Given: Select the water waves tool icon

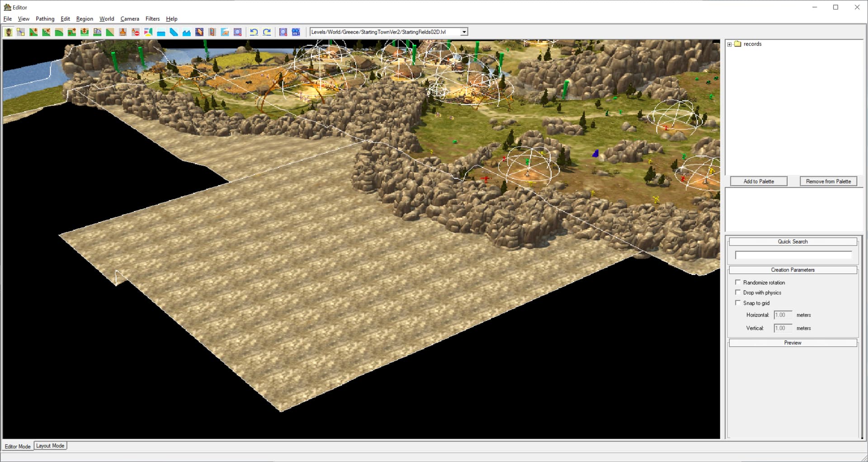Looking at the screenshot, I should coord(186,32).
